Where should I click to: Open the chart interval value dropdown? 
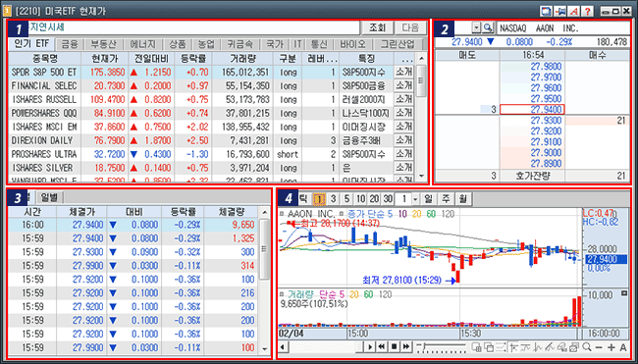point(415,199)
